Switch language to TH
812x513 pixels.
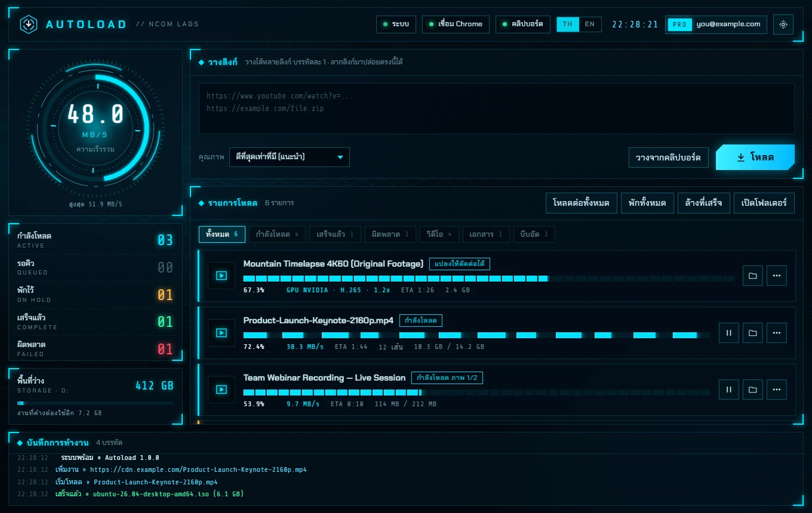tap(568, 24)
